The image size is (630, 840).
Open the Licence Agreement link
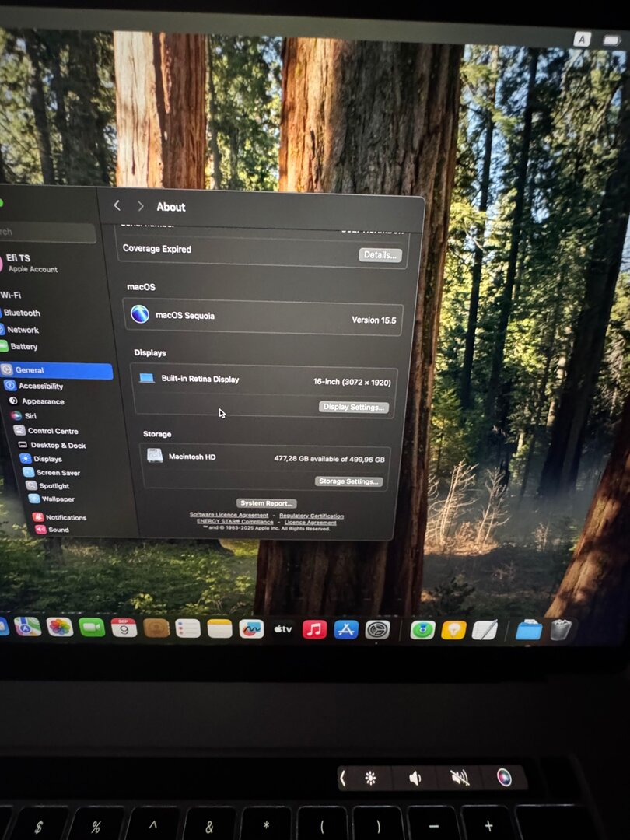pos(310,523)
